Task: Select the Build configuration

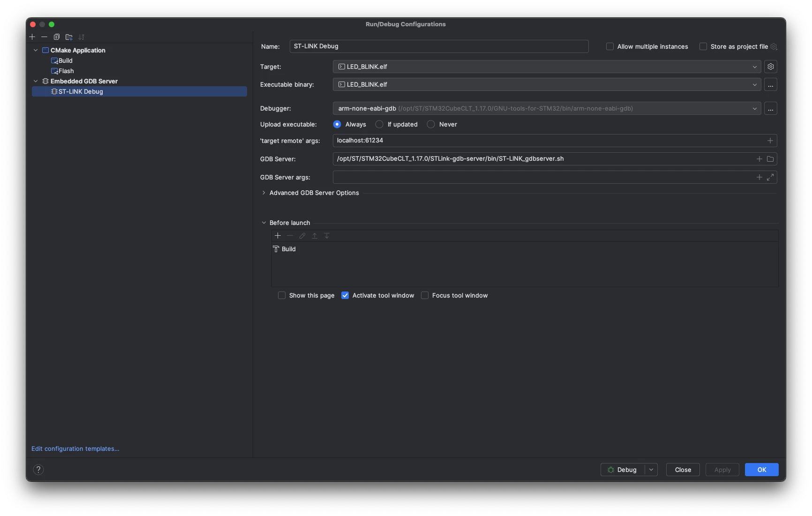Action: [139, 60]
